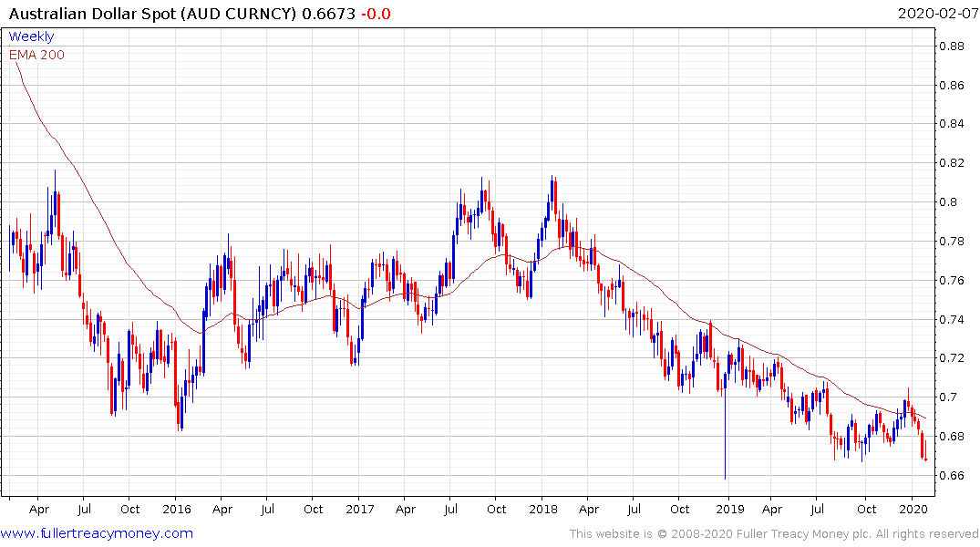Click the 2018 year label on time axis
Image resolution: width=980 pixels, height=547 pixels.
click(542, 510)
